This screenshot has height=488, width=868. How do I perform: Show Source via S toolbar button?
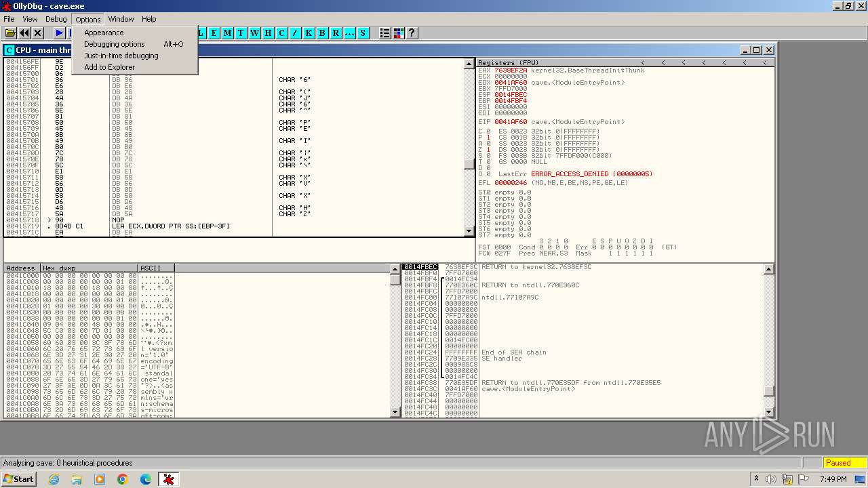(363, 33)
